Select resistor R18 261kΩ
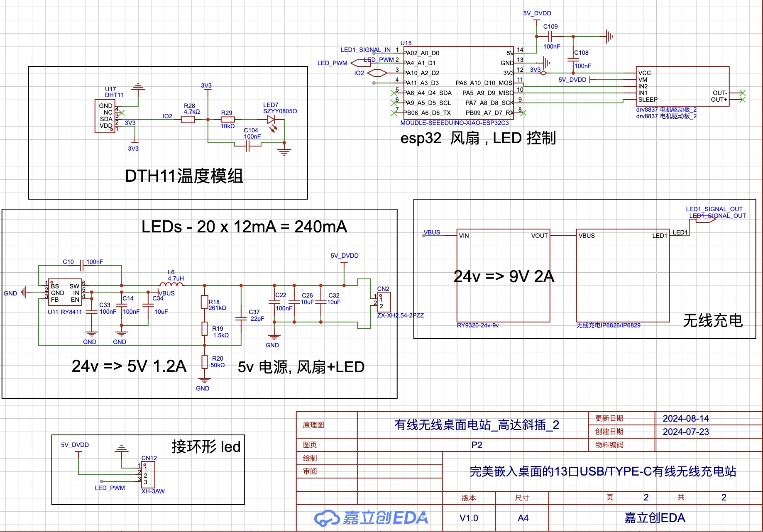 click(x=204, y=302)
